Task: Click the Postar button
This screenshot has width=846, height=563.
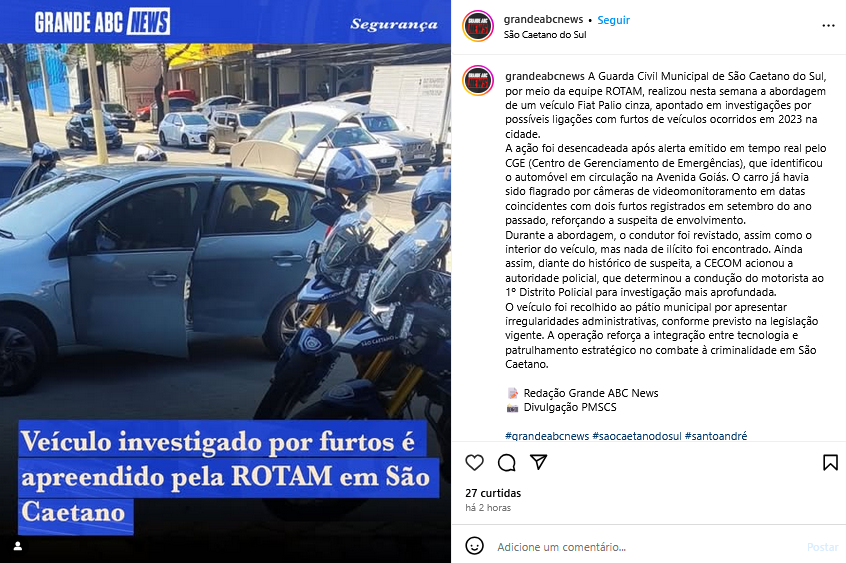Action: point(822,547)
